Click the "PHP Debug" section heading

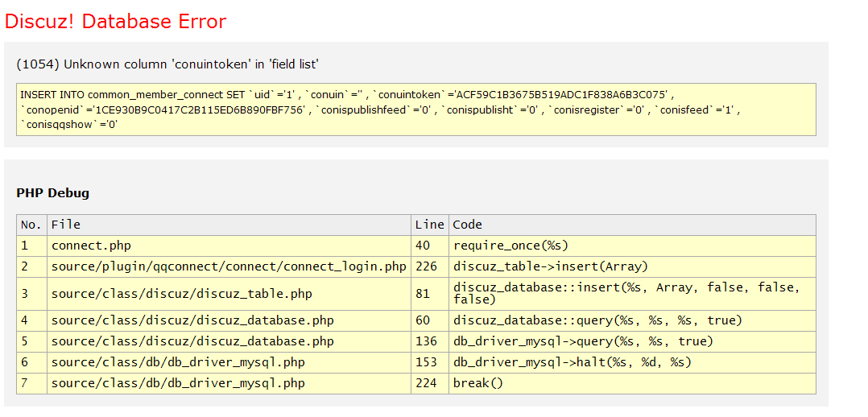coord(52,193)
